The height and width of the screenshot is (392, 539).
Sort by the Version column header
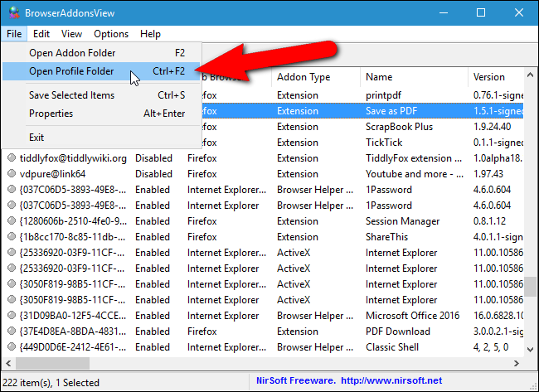(x=496, y=77)
